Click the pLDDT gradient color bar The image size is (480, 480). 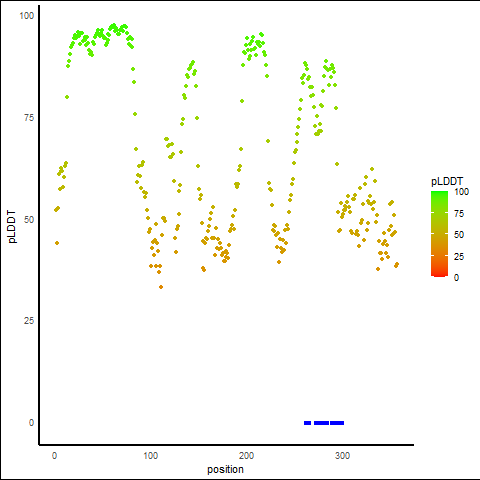[439, 234]
